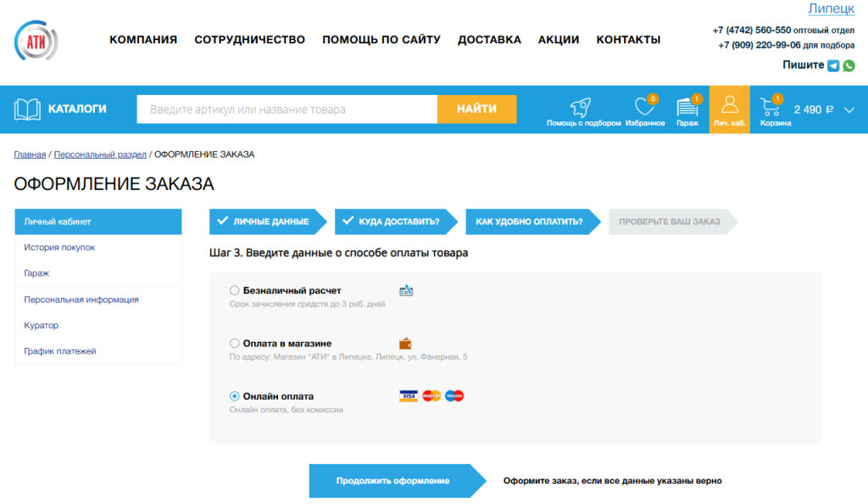Click Продолжить оформление button
This screenshot has width=868, height=504.
click(392, 481)
